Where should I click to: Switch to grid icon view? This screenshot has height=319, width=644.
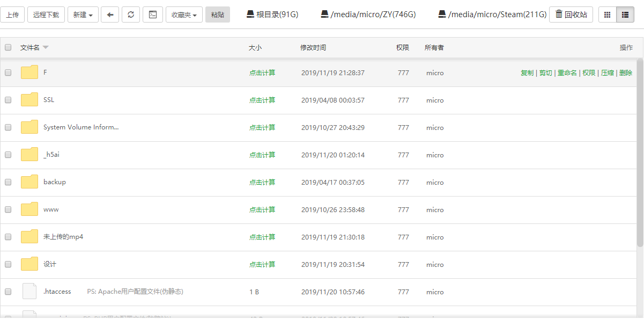607,15
